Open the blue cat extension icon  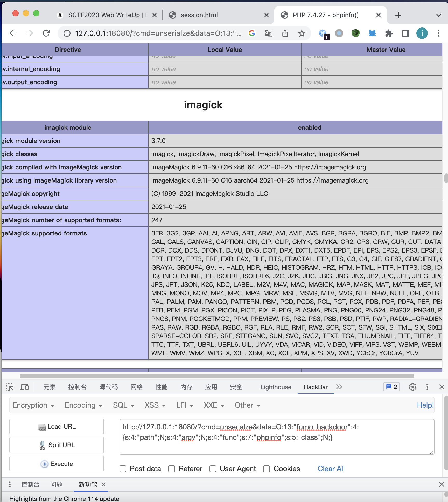[372, 33]
